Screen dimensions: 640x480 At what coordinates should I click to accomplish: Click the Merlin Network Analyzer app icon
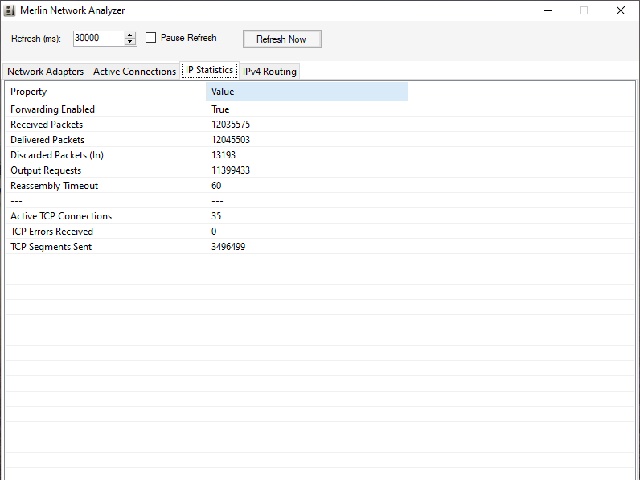[x=9, y=10]
